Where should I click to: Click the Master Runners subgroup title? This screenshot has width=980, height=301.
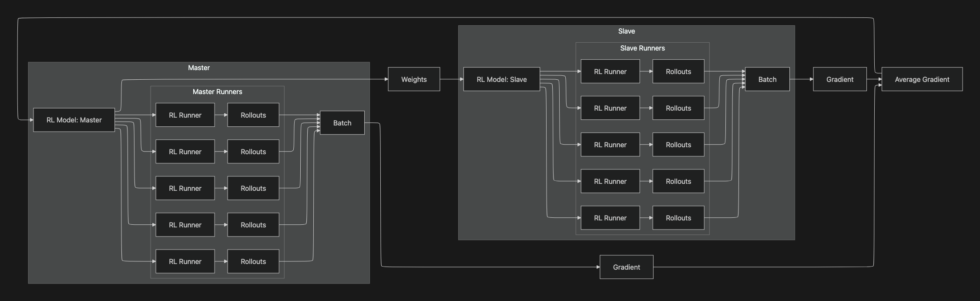pos(218,92)
